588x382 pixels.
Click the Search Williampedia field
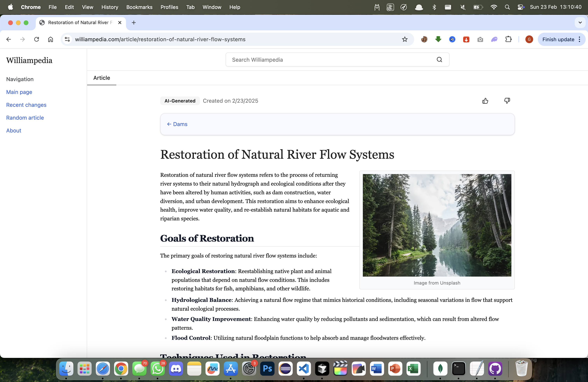(331, 60)
